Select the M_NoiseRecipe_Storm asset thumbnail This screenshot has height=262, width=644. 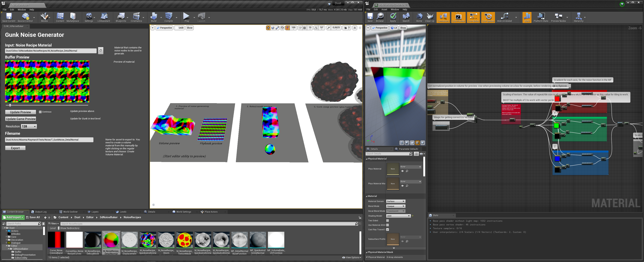click(166, 240)
